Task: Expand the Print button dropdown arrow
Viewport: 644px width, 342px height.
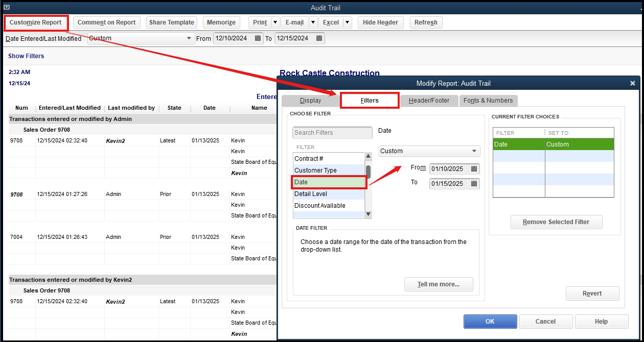Action: coord(275,22)
